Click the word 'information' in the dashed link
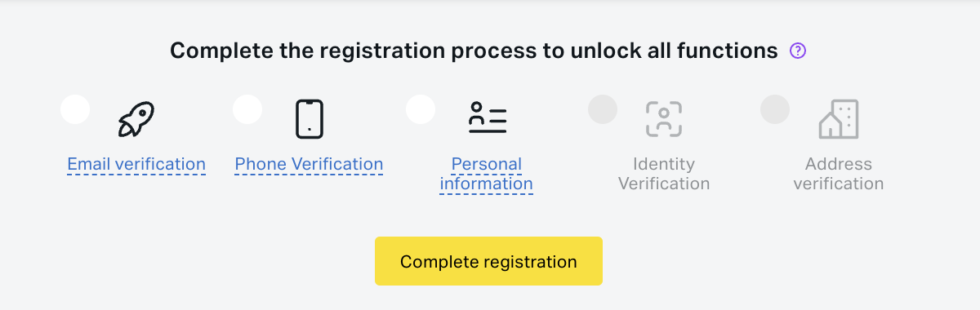The width and height of the screenshot is (980, 310). pos(487,184)
